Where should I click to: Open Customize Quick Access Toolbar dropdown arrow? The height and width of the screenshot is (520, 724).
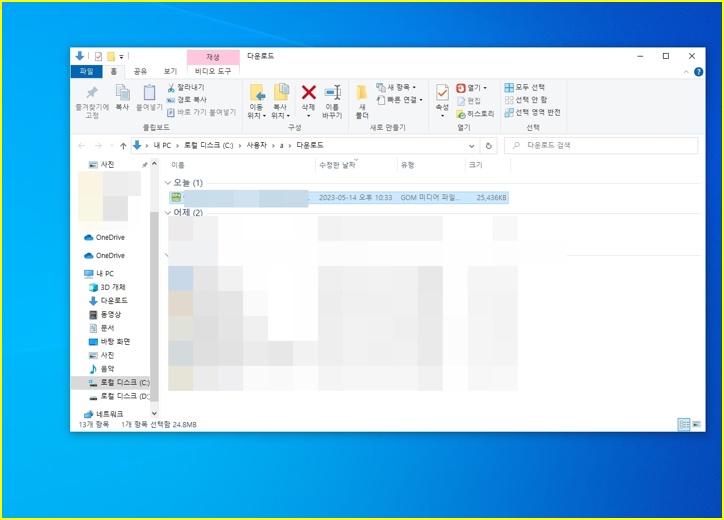121,57
